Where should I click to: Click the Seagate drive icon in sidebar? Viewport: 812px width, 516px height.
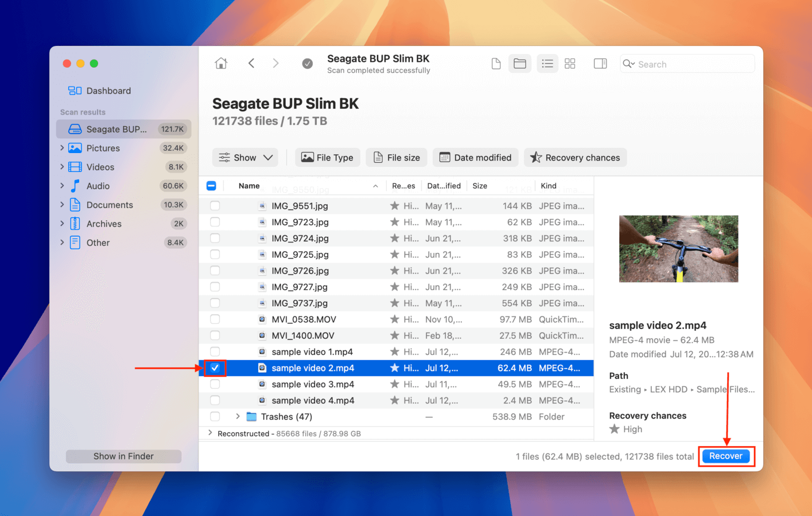pyautogui.click(x=75, y=129)
